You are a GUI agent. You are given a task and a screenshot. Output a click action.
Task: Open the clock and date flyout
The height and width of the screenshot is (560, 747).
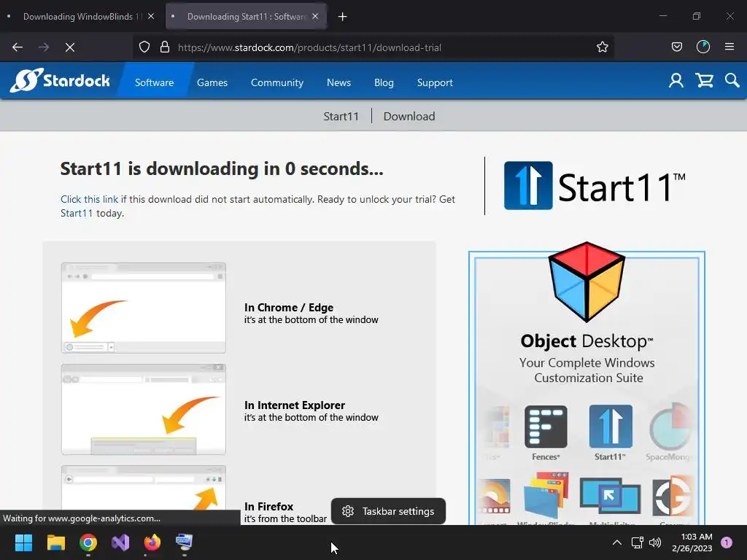pyautogui.click(x=692, y=542)
